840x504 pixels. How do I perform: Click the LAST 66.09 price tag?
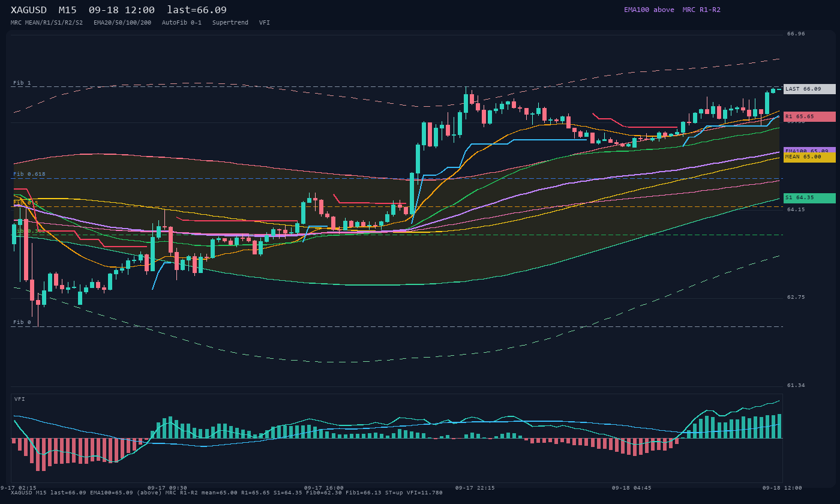809,89
